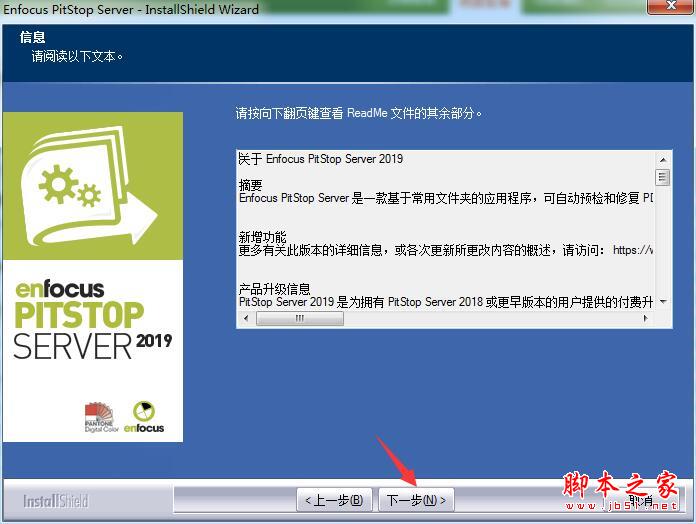Image resolution: width=696 pixels, height=524 pixels.
Task: Click the https:// link text in ReadMe
Action: tap(633, 250)
